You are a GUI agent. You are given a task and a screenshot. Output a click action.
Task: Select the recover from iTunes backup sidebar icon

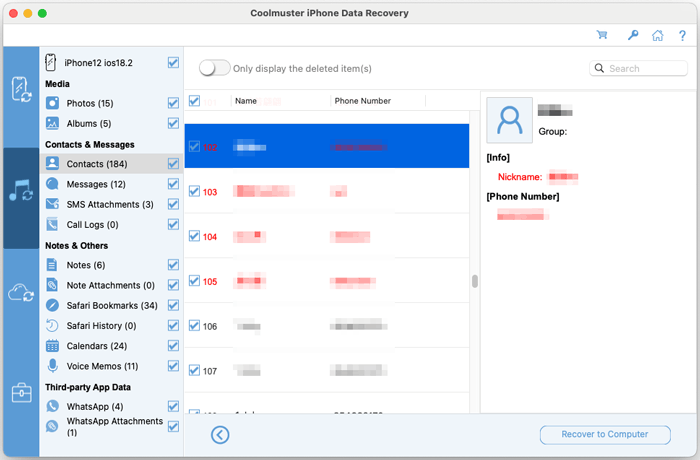[x=21, y=191]
